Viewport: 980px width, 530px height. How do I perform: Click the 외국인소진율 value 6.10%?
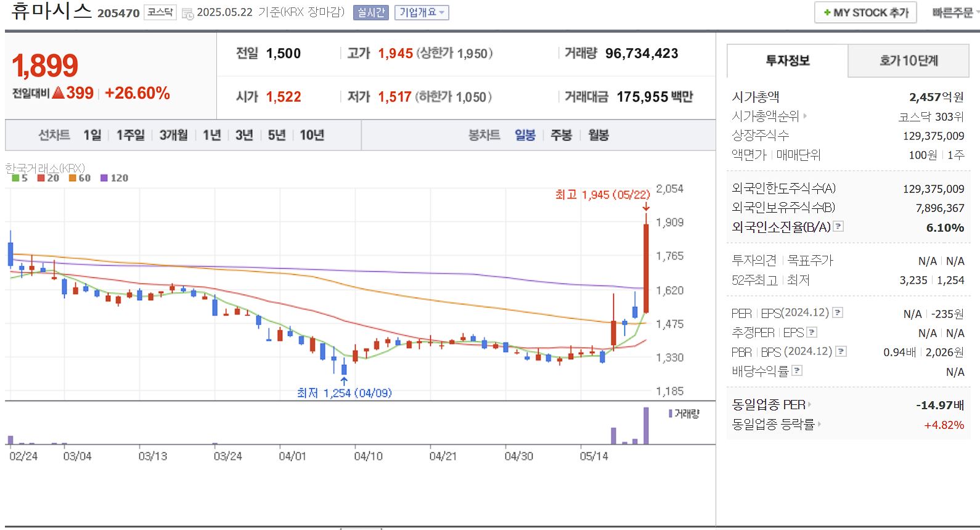coord(945,228)
